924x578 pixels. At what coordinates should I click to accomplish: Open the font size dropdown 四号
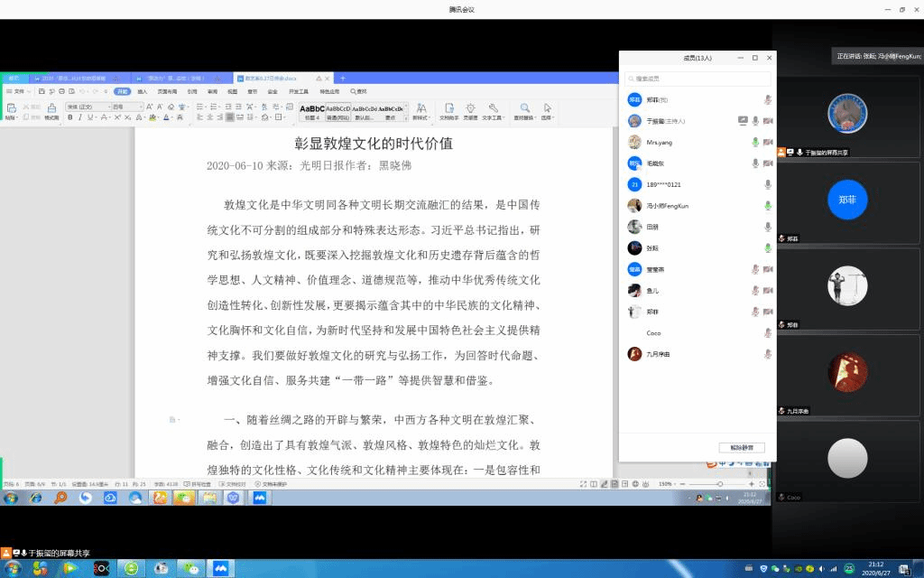pos(140,107)
